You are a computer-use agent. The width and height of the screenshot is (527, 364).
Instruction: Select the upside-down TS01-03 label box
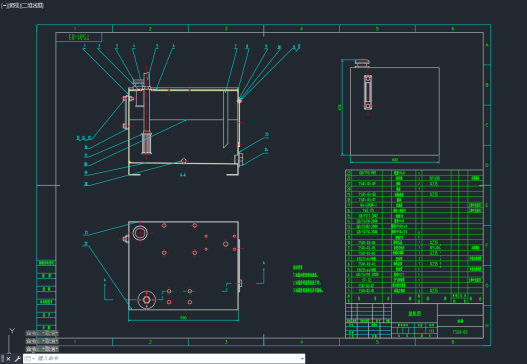[x=79, y=37]
